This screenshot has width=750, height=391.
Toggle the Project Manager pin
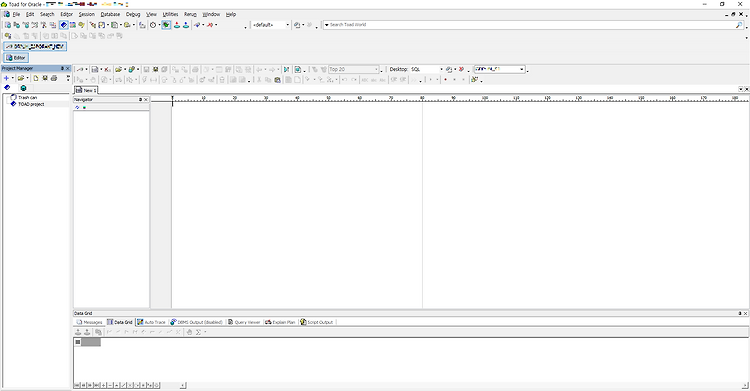(62, 68)
